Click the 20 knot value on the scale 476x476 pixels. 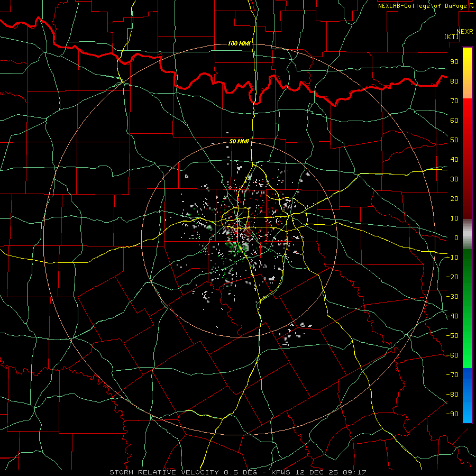tap(454, 199)
